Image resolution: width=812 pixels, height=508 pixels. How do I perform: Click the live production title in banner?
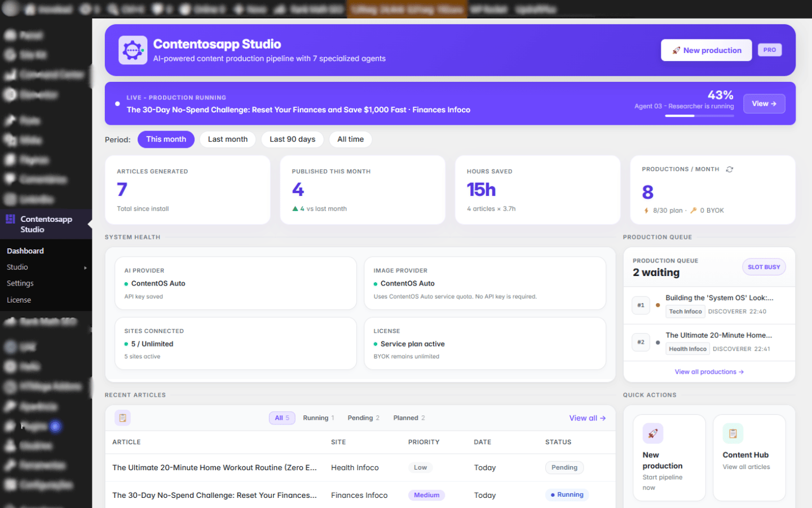tap(298, 110)
